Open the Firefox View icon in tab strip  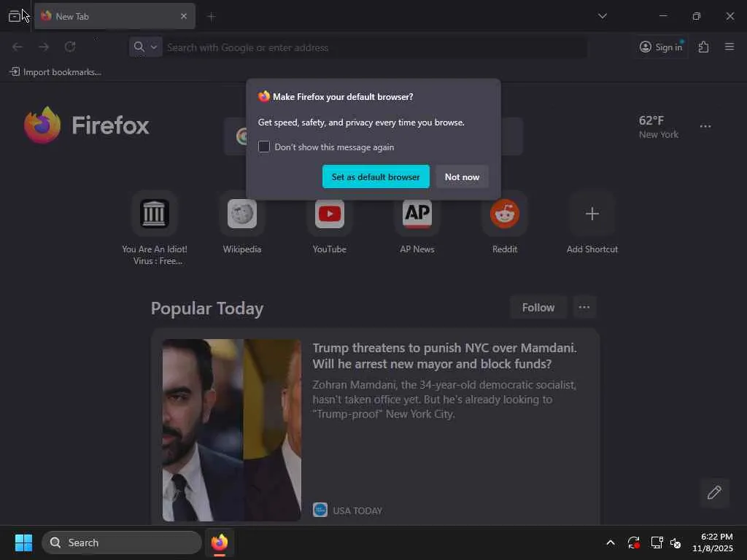coord(15,16)
